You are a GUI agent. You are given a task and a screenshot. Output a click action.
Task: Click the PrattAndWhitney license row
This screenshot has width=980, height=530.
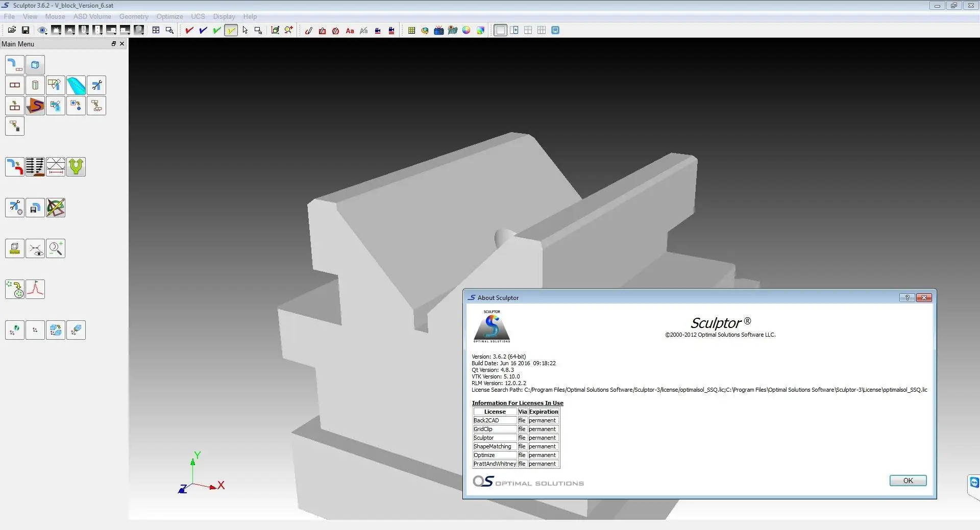pos(516,464)
